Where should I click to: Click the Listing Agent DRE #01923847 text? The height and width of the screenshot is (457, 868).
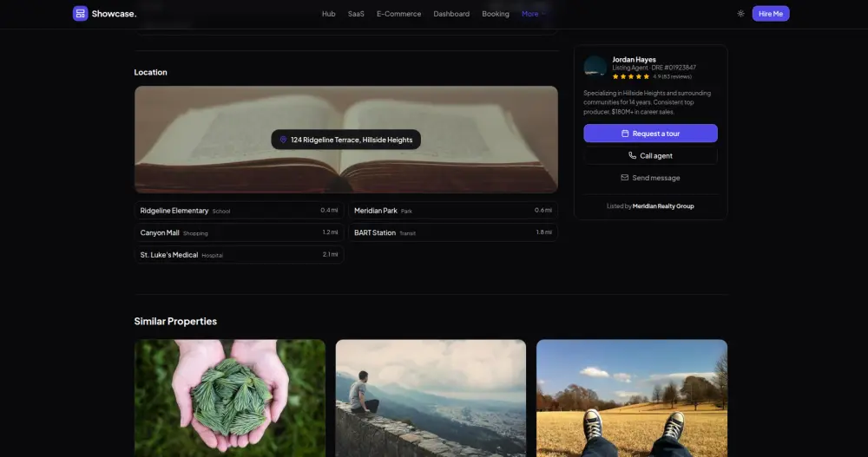click(x=654, y=68)
